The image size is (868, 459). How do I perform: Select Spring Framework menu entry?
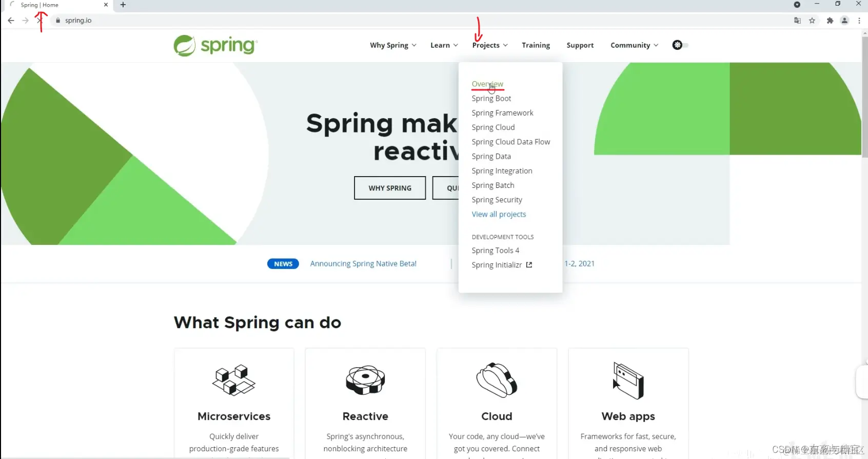[x=502, y=113]
